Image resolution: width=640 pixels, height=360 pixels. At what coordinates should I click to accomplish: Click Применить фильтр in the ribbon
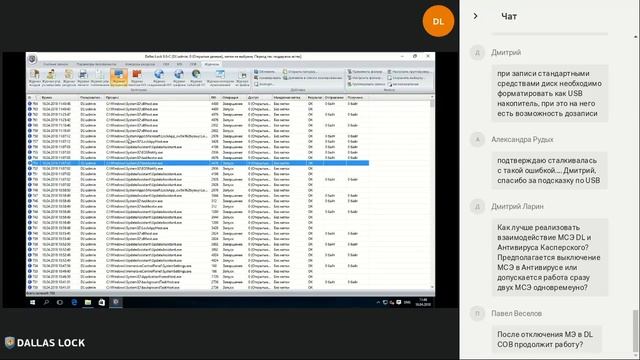click(364, 72)
